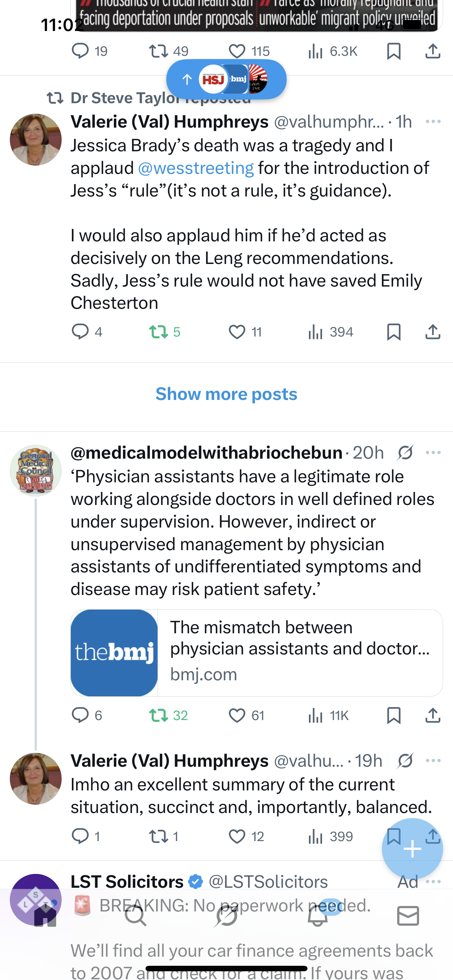453x980 pixels.
Task: Open more options on Valerie's 19h reply
Action: coord(433,761)
